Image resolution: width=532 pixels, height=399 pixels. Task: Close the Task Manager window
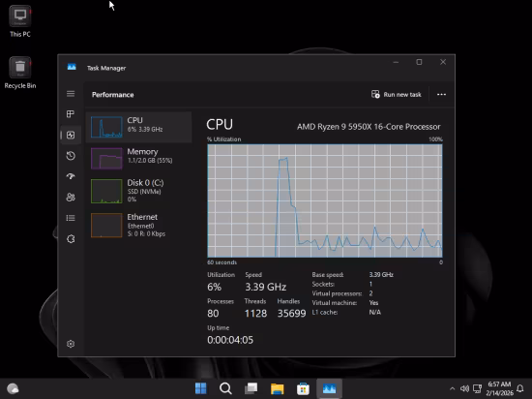[x=443, y=62]
